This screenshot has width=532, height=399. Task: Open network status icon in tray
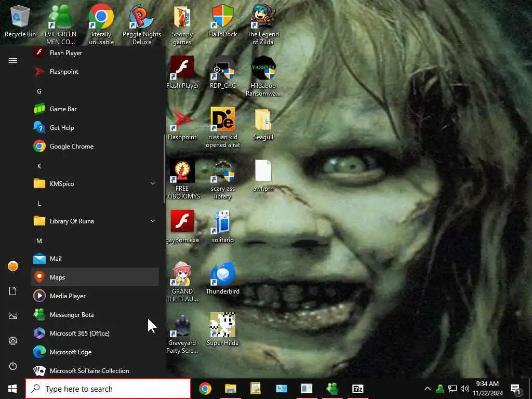tap(453, 389)
